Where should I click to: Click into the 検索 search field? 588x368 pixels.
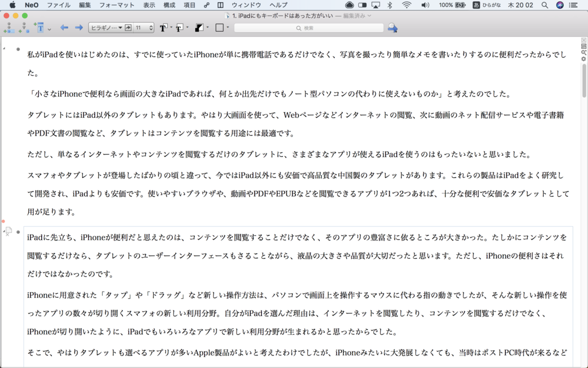click(x=308, y=28)
